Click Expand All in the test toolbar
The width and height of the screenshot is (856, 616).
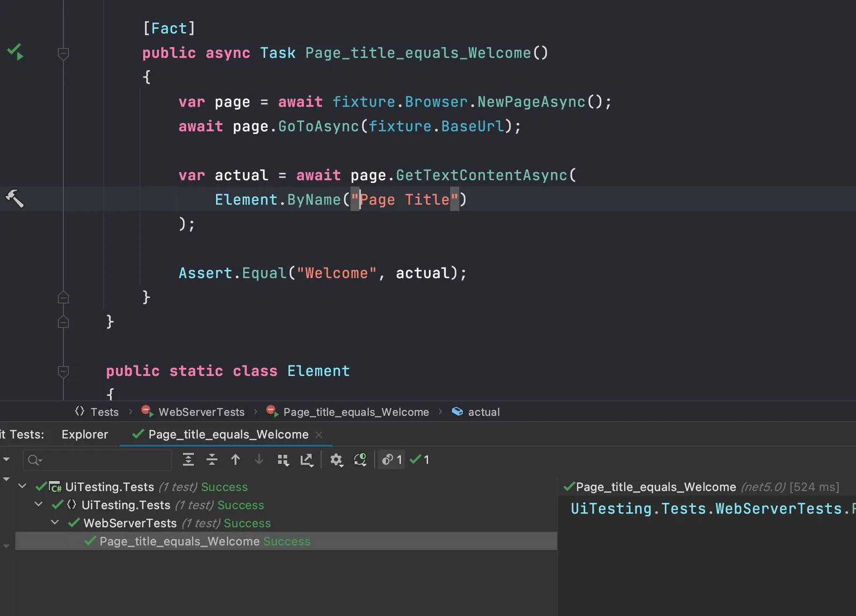pyautogui.click(x=188, y=460)
